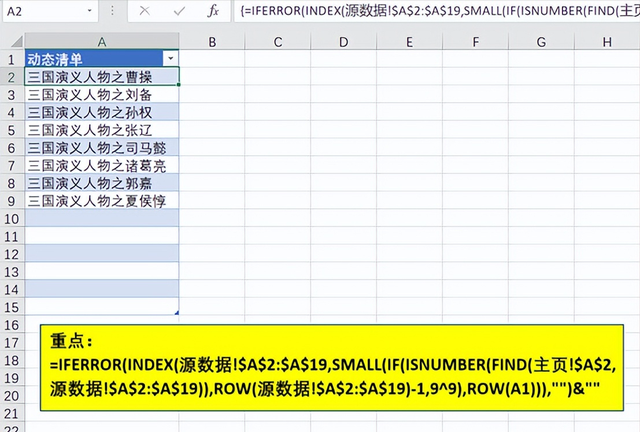Viewport: 640px width, 432px height.
Task: Select column D header
Action: (x=344, y=42)
